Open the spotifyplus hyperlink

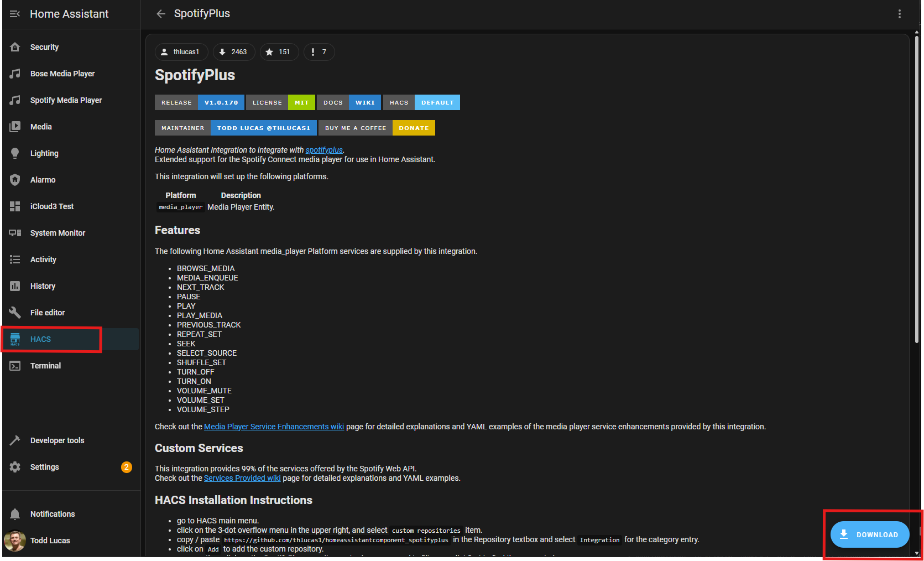pyautogui.click(x=324, y=150)
